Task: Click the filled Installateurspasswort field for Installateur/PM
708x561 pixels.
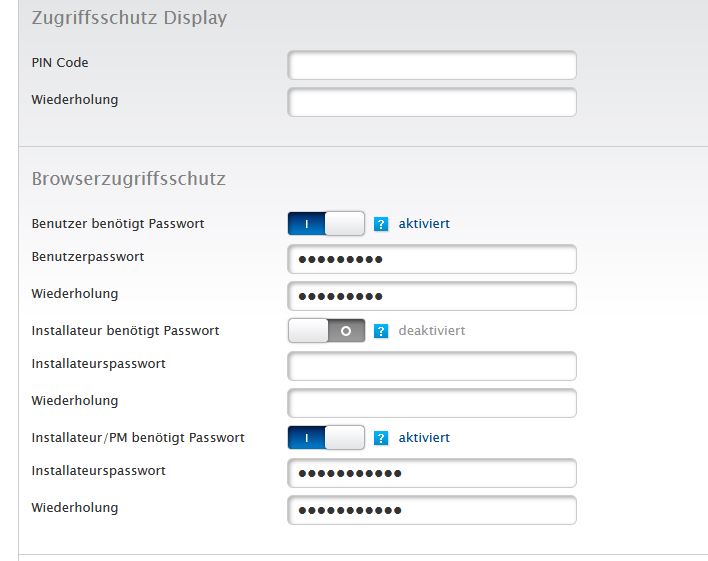Action: 432,473
